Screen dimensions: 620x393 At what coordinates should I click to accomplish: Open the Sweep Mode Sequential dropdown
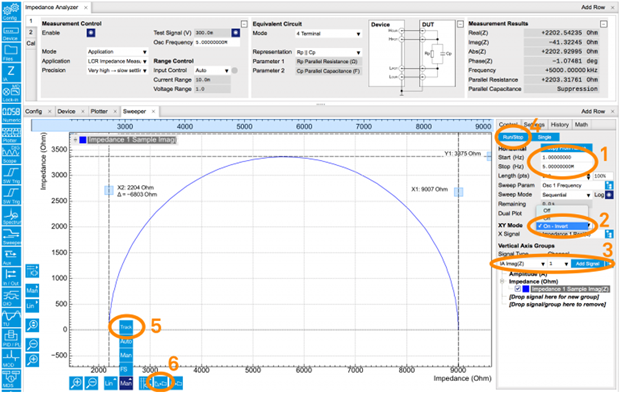[566, 195]
